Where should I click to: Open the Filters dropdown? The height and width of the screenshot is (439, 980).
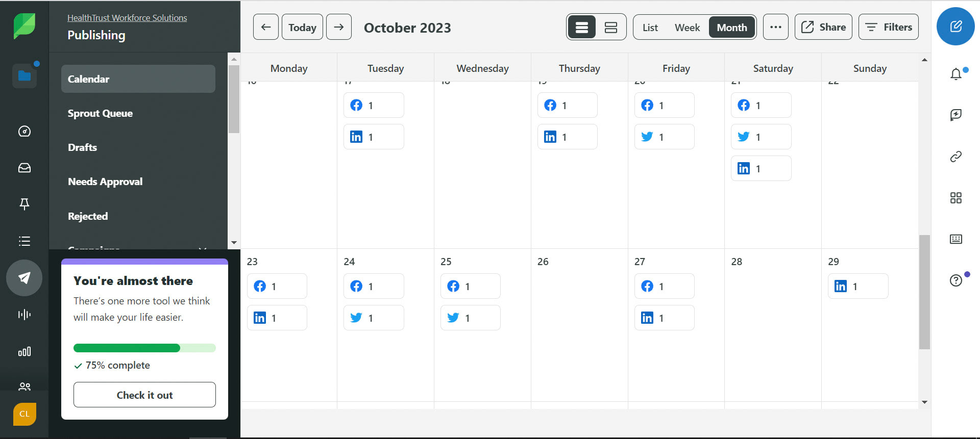(x=889, y=27)
